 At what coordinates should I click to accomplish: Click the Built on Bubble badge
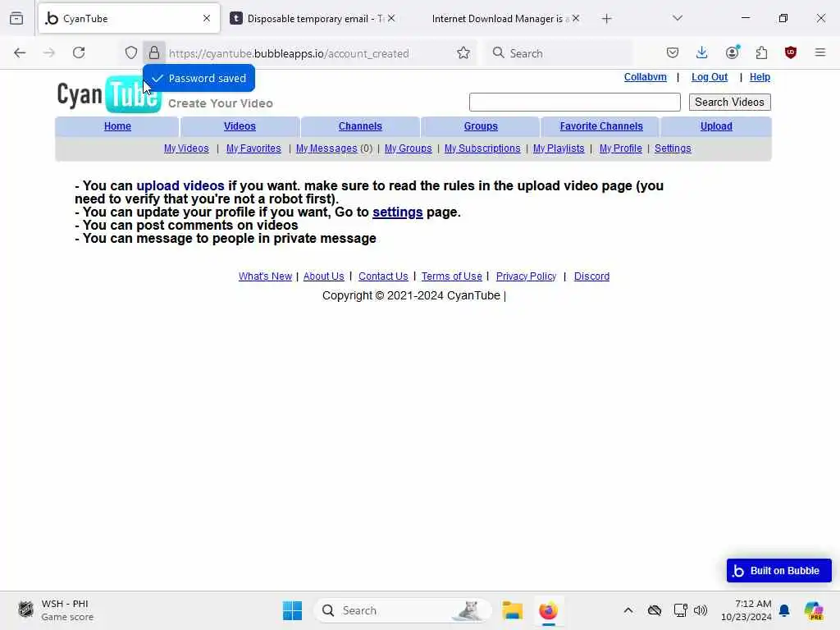tap(779, 571)
